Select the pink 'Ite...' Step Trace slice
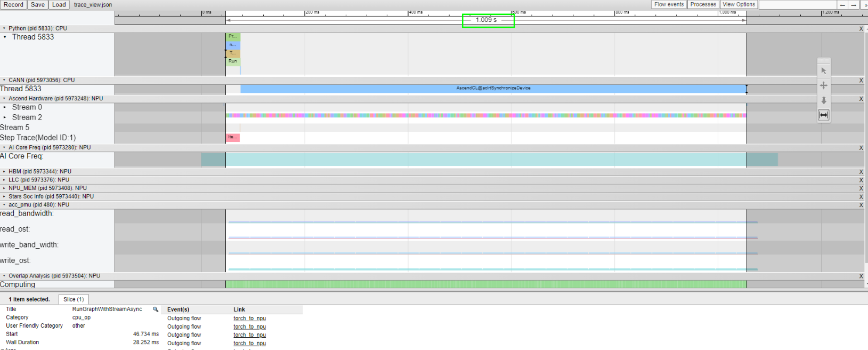Viewport: 868px width, 350px height. [233, 138]
